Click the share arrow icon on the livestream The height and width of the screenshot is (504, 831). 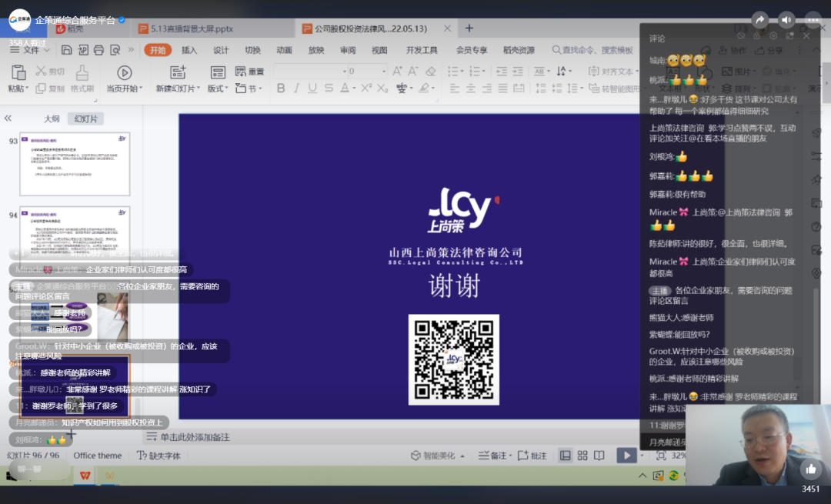(x=759, y=19)
